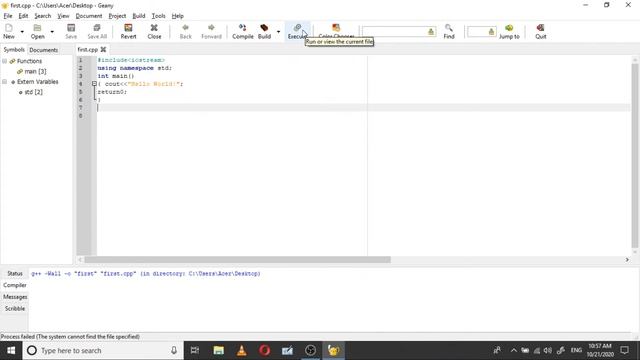Switch to the Status message tab
This screenshot has width=640, height=360.
point(15,273)
